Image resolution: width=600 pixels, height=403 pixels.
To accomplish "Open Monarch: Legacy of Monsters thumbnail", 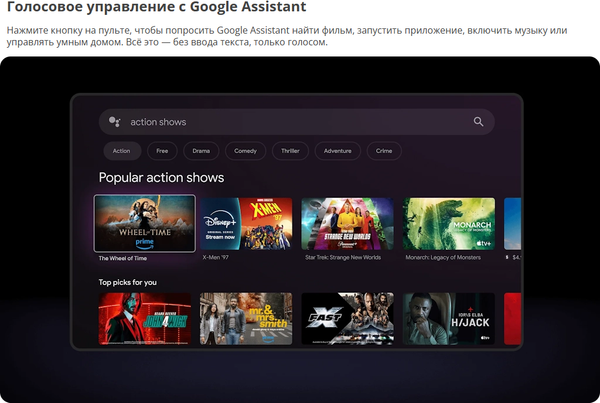I will 448,223.
